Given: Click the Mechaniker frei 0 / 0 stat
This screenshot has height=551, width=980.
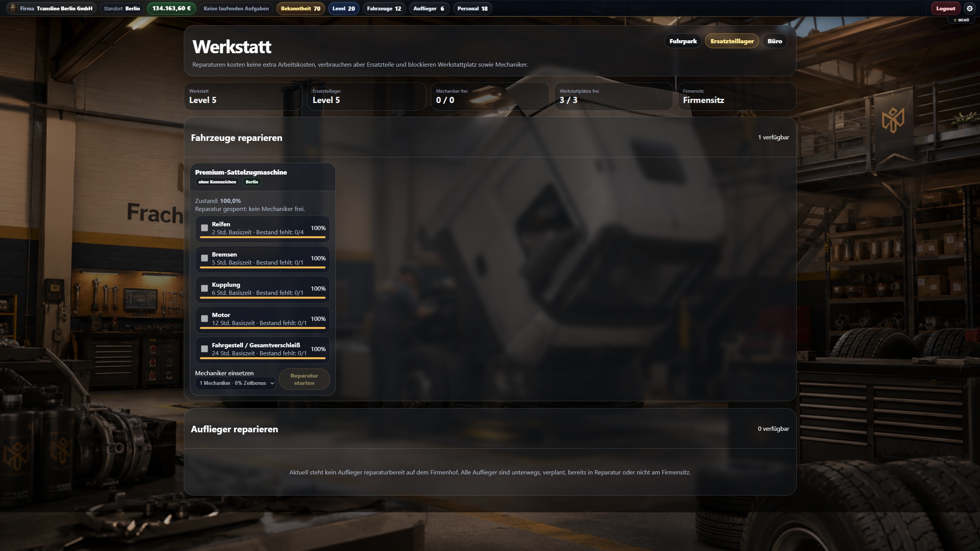Looking at the screenshot, I should [490, 96].
